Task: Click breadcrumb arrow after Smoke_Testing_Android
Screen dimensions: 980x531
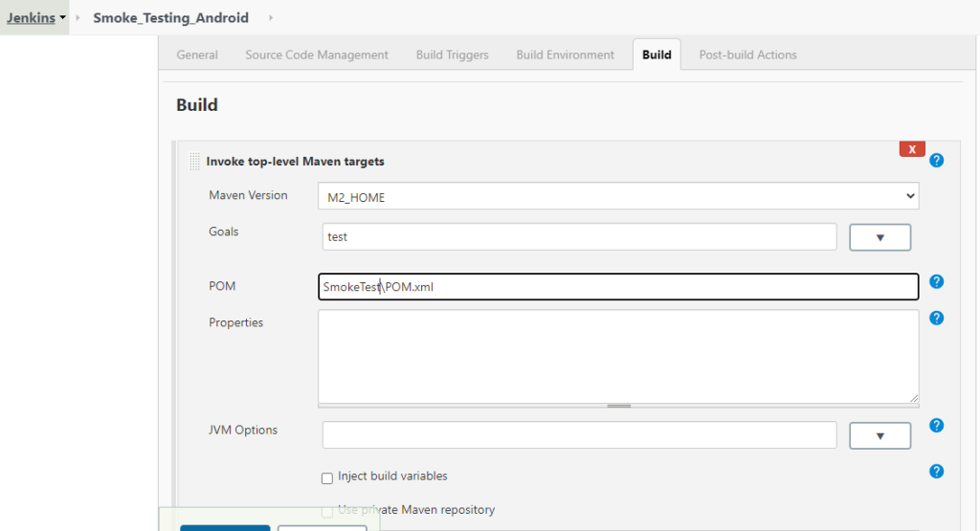Action: (271, 17)
